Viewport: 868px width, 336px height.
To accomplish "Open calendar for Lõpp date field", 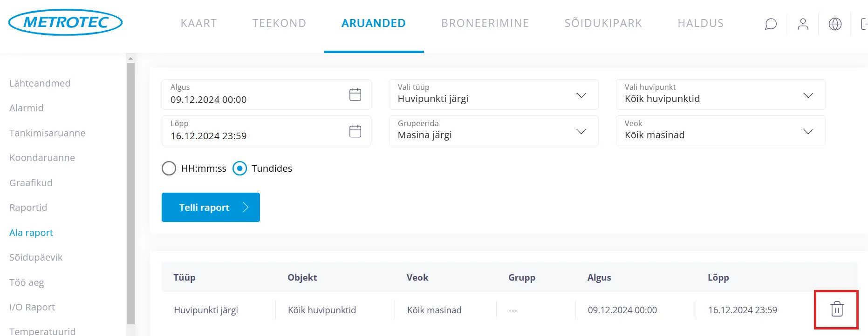I will [355, 131].
